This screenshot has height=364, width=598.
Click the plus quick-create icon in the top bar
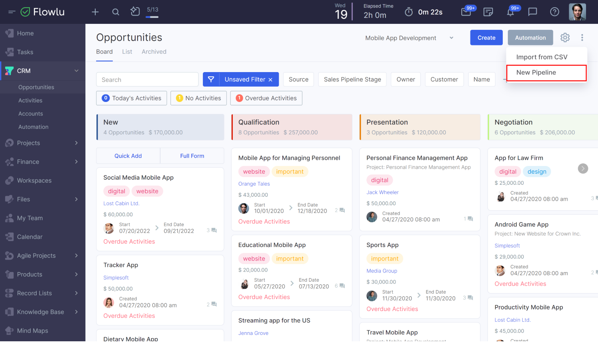pyautogui.click(x=95, y=12)
